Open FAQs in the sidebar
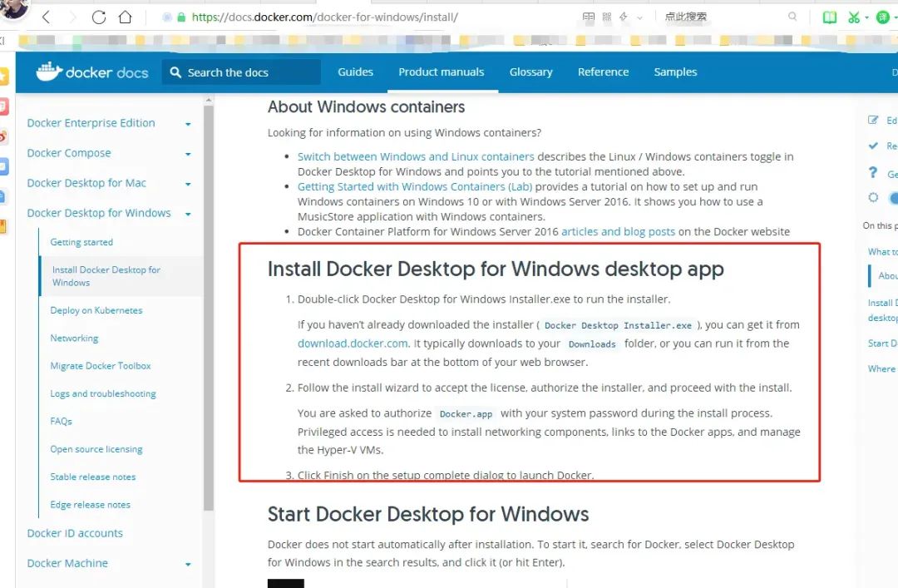 pyautogui.click(x=61, y=421)
